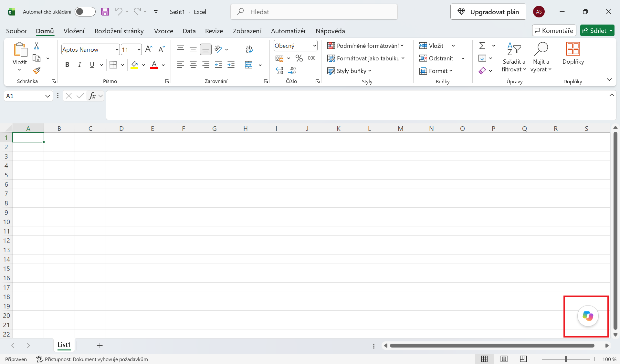Toggle bottom vertical alignment
This screenshot has height=364, width=620.
click(x=206, y=49)
